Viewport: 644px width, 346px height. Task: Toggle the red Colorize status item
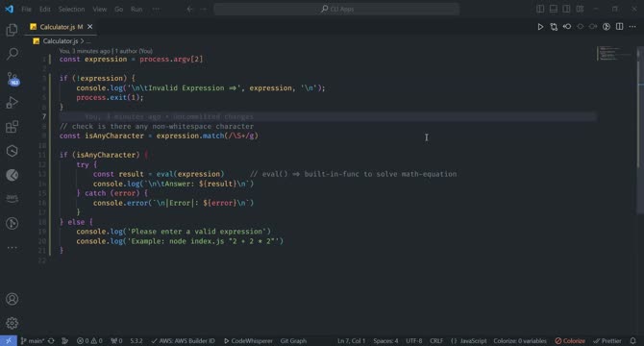coord(570,340)
